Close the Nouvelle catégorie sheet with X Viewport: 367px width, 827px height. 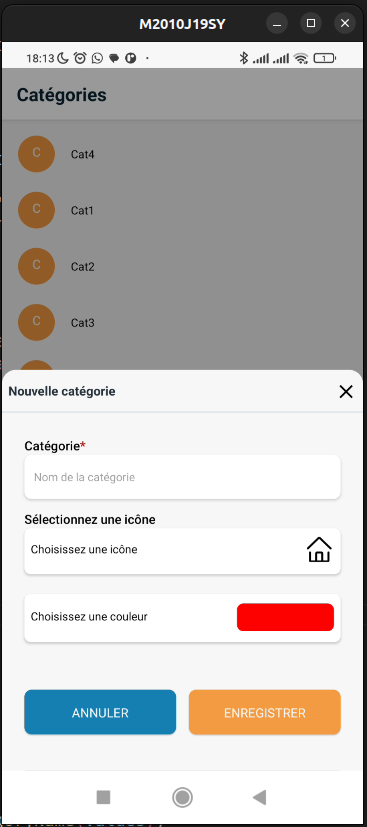[346, 391]
